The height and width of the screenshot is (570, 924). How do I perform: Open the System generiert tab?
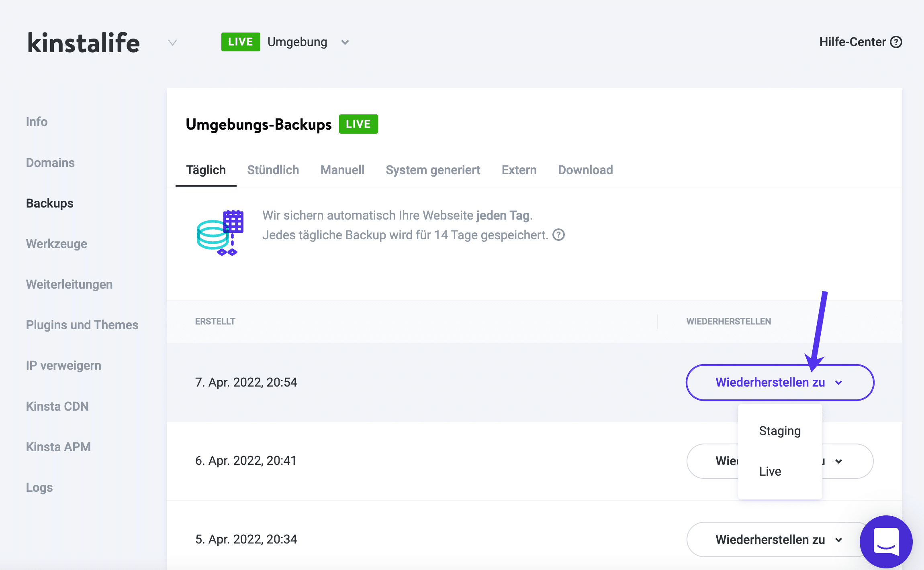click(433, 170)
